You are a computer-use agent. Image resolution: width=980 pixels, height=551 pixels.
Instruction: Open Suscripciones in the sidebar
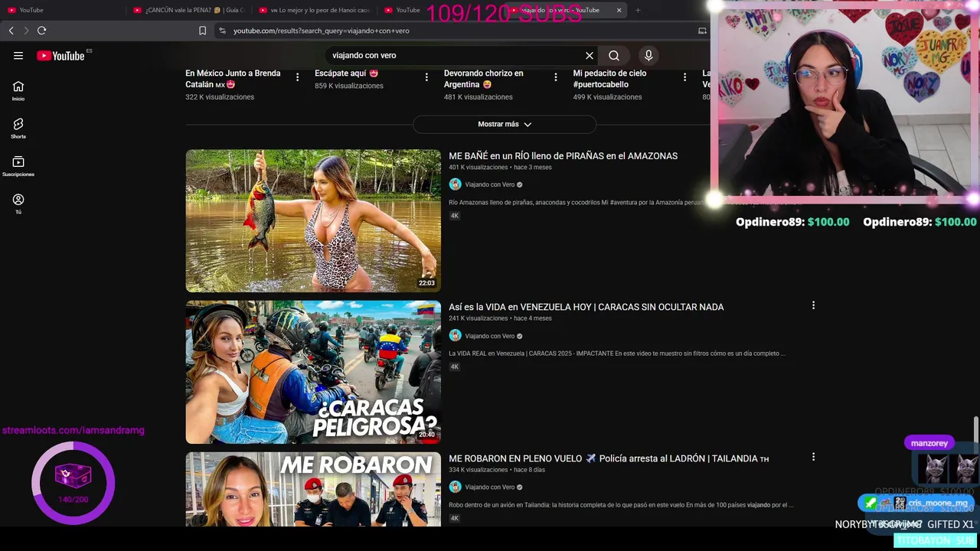pos(18,166)
